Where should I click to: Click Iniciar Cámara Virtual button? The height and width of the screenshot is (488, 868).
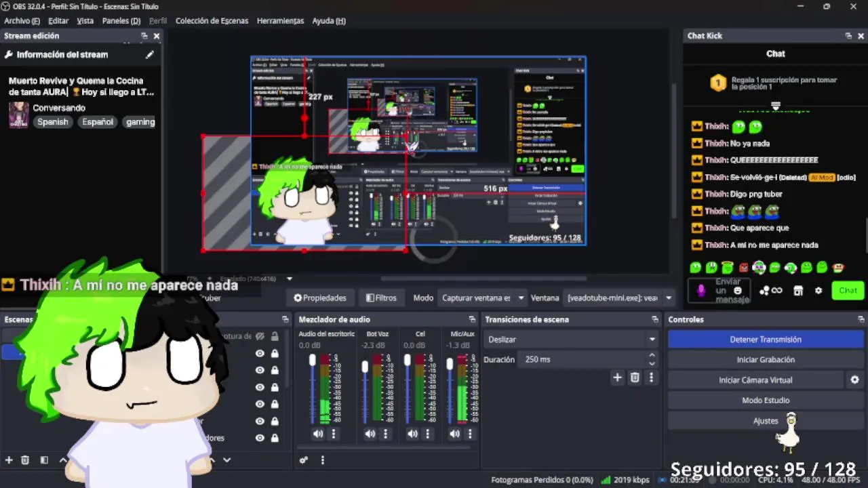[x=755, y=380]
